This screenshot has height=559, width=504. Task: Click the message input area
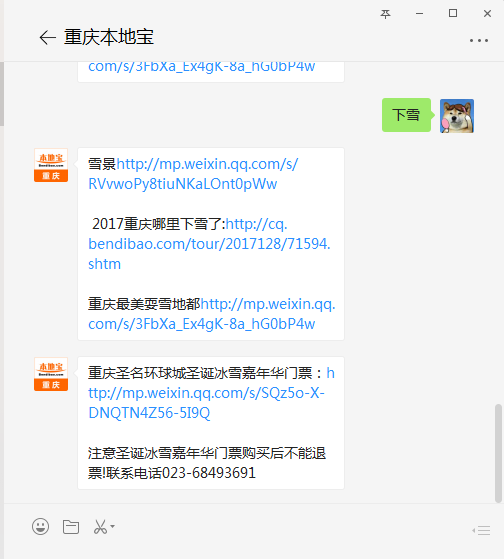pos(252,549)
